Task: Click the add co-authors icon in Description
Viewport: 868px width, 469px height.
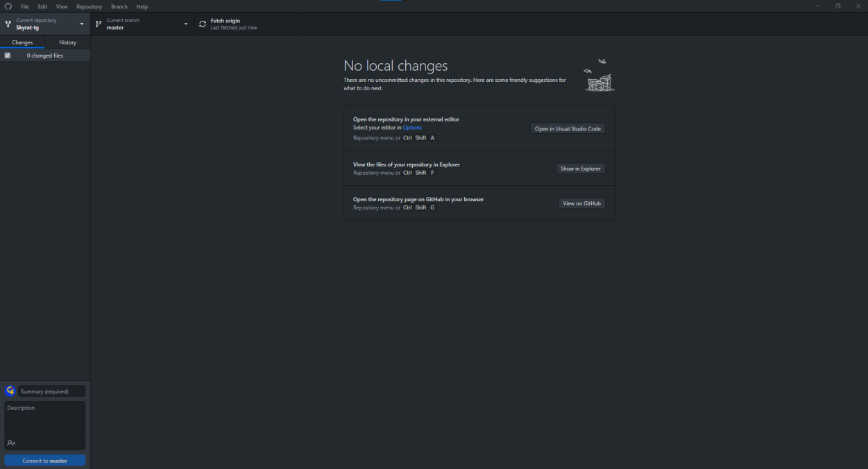Action: point(11,443)
